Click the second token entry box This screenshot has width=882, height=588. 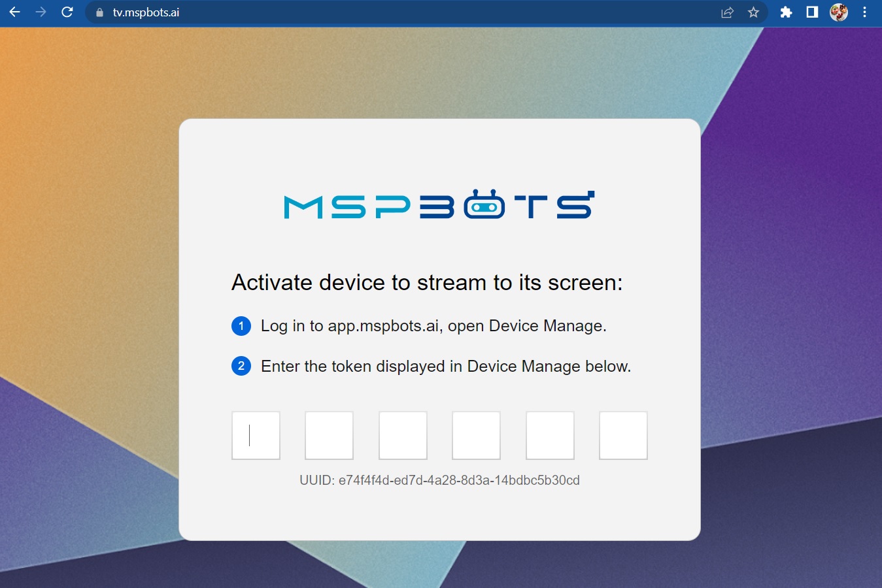[x=329, y=435]
